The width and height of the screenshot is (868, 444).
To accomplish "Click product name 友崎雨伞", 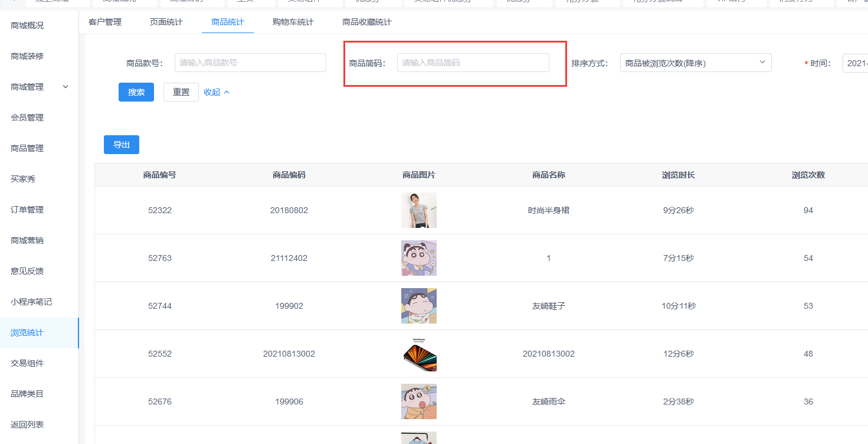I will 549,401.
